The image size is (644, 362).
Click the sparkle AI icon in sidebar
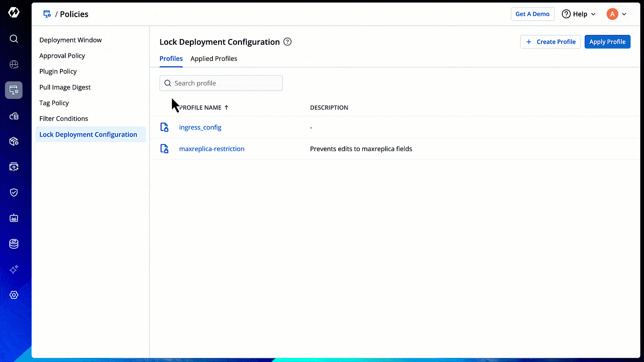pyautogui.click(x=14, y=269)
